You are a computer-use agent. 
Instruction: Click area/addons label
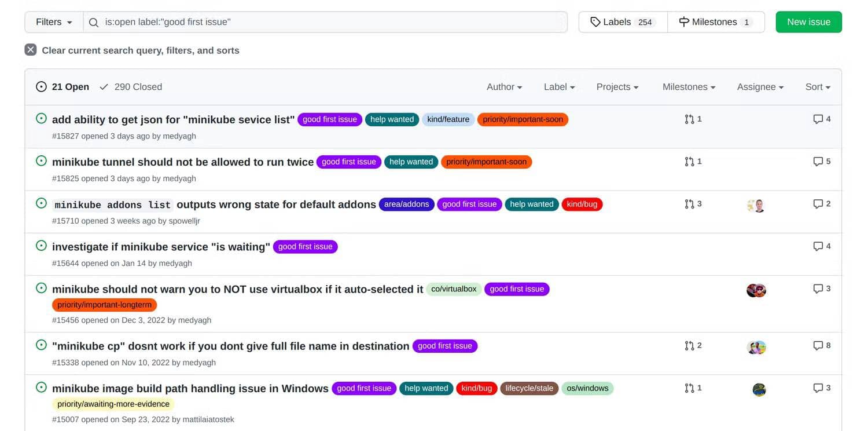(x=407, y=204)
